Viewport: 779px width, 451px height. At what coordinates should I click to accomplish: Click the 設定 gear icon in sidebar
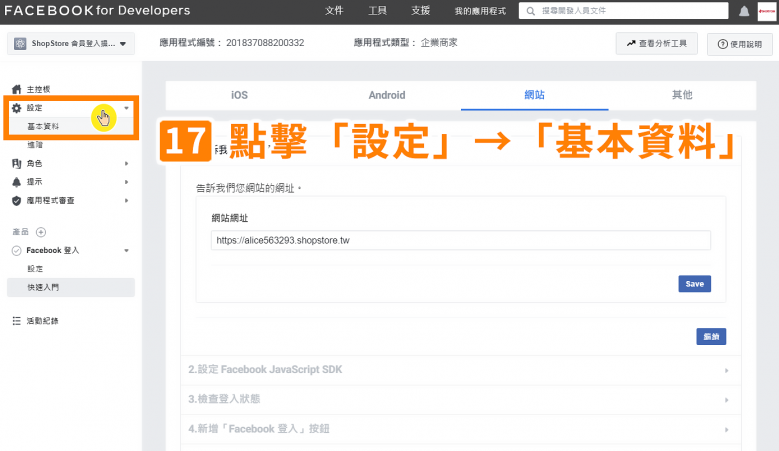click(16, 108)
